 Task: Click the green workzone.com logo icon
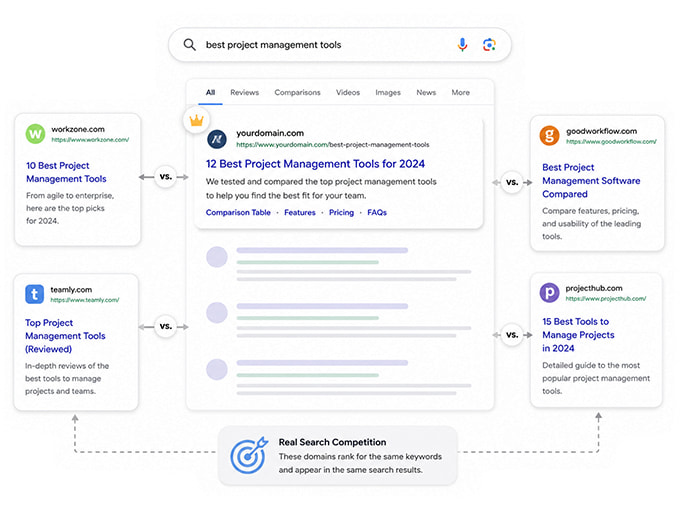pyautogui.click(x=36, y=134)
